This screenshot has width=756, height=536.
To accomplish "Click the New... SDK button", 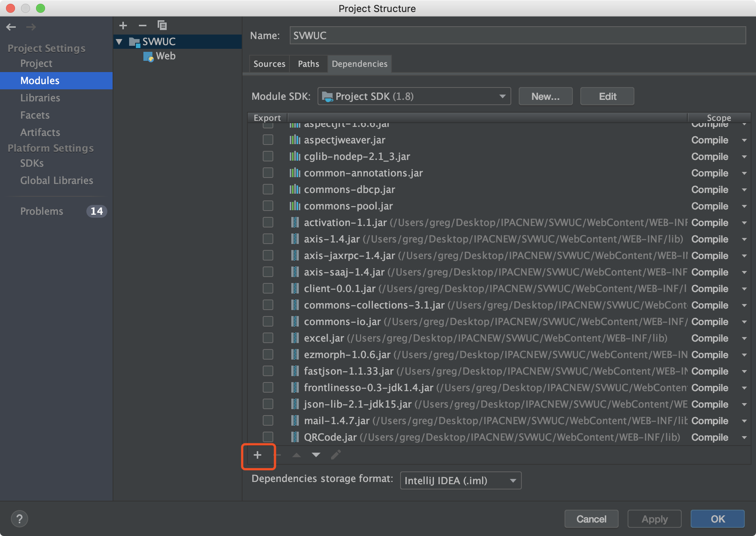I will [x=545, y=96].
